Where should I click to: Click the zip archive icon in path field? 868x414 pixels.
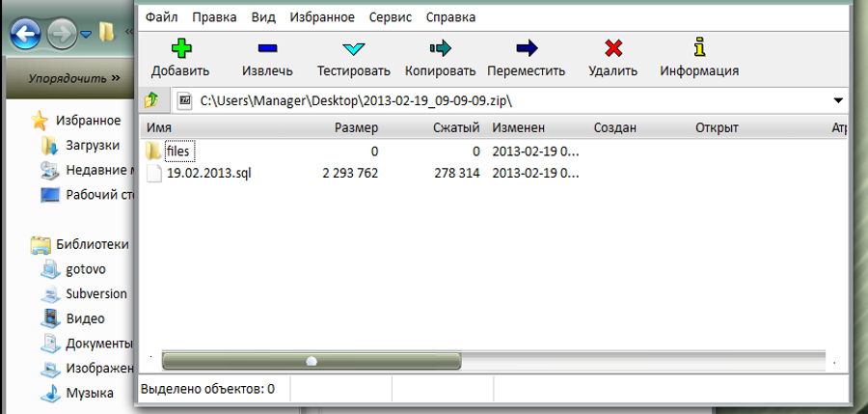pyautogui.click(x=185, y=101)
